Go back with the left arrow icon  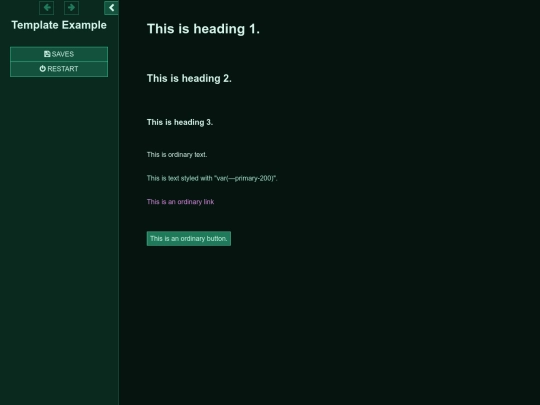coord(46,8)
